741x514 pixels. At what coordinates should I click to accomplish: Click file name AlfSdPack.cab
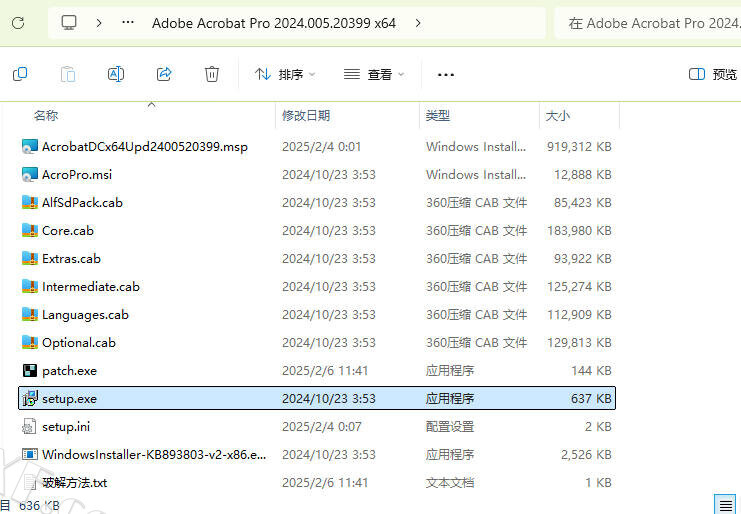tap(82, 203)
